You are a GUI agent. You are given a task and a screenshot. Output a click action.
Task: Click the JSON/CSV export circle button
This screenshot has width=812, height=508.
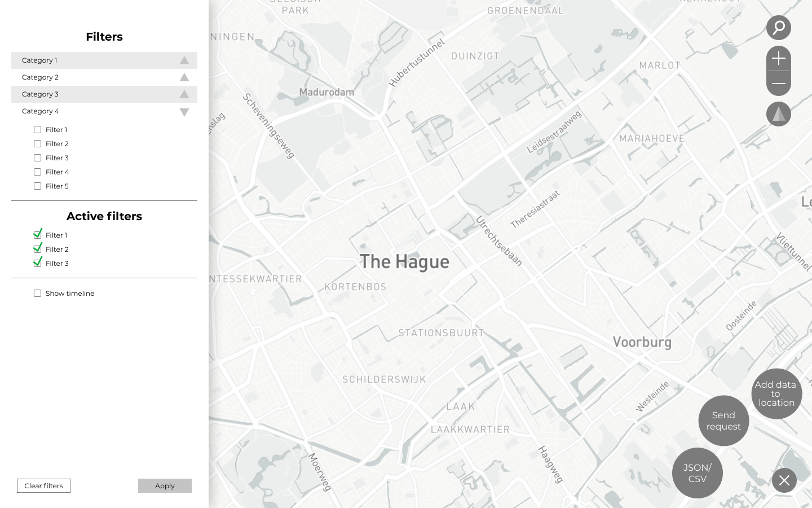click(x=697, y=473)
